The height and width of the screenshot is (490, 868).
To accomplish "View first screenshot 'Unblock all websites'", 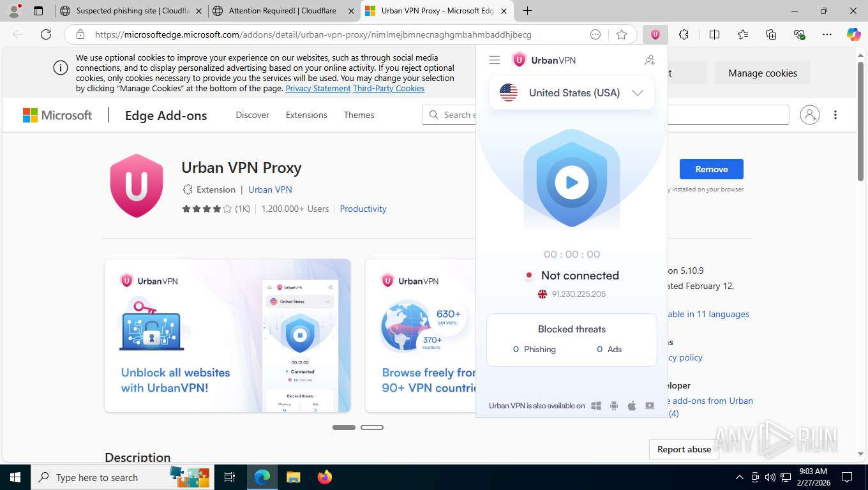I will point(227,336).
